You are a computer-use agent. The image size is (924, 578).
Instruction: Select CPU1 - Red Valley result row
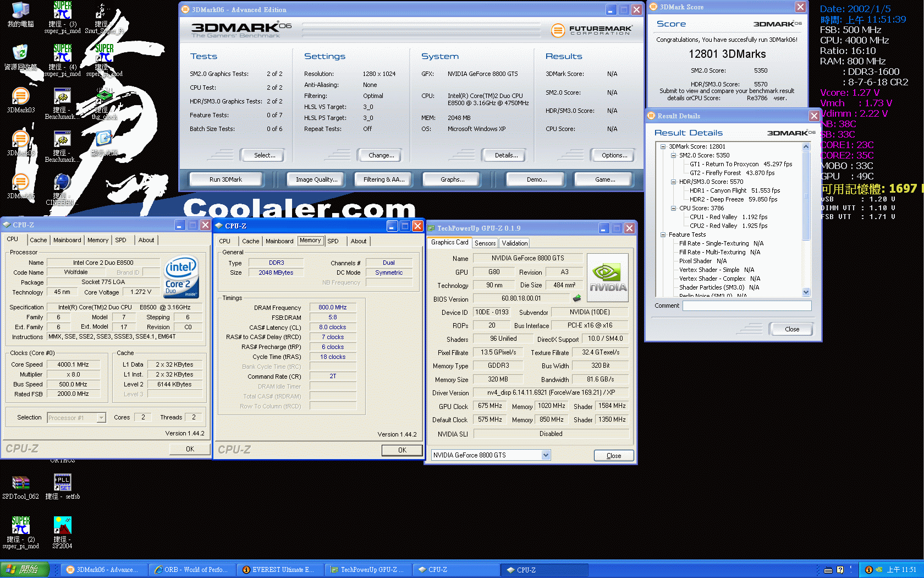pyautogui.click(x=728, y=217)
